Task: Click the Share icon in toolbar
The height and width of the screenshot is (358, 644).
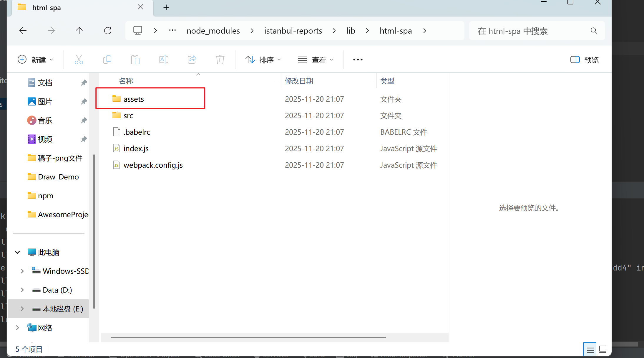Action: coord(192,60)
